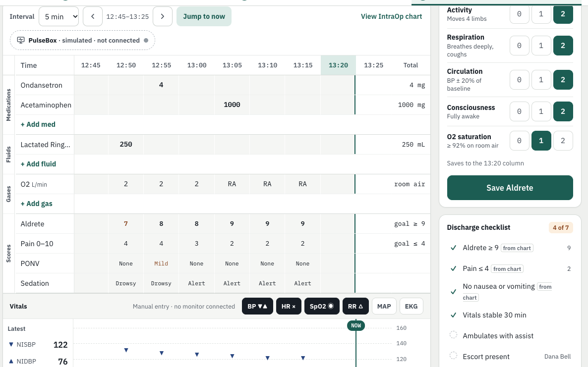Click NISBP marker at 13:15 on graph
588x367 pixels.
click(x=303, y=358)
